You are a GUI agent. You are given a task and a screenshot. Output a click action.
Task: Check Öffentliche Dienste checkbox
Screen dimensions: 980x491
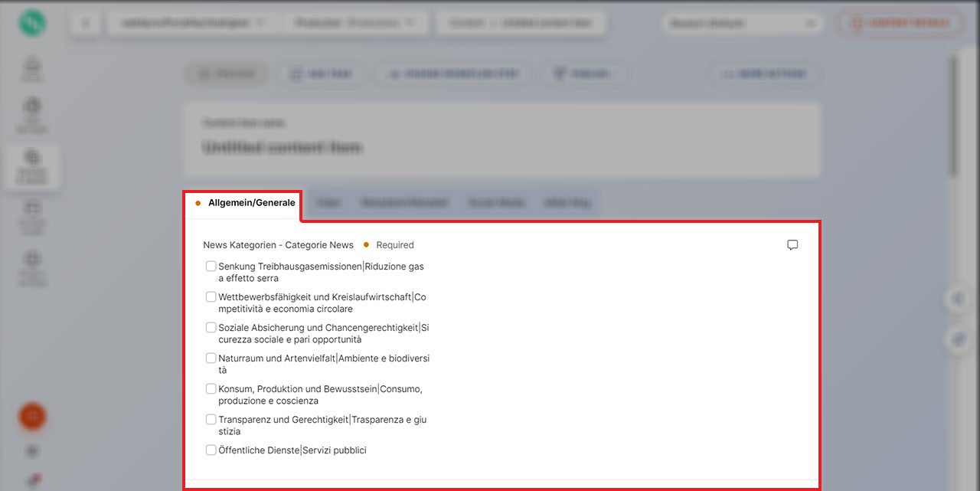pyautogui.click(x=211, y=450)
